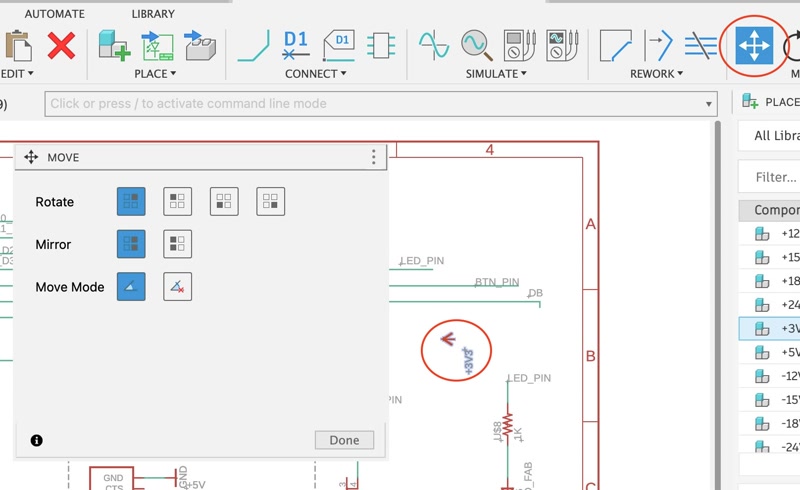Select the first Mirror option
The width and height of the screenshot is (800, 490).
click(131, 243)
